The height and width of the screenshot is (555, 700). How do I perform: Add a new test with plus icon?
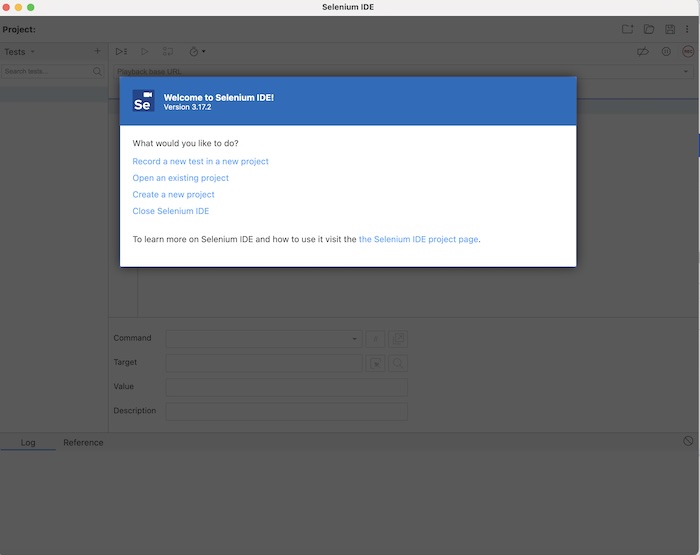pyautogui.click(x=97, y=51)
